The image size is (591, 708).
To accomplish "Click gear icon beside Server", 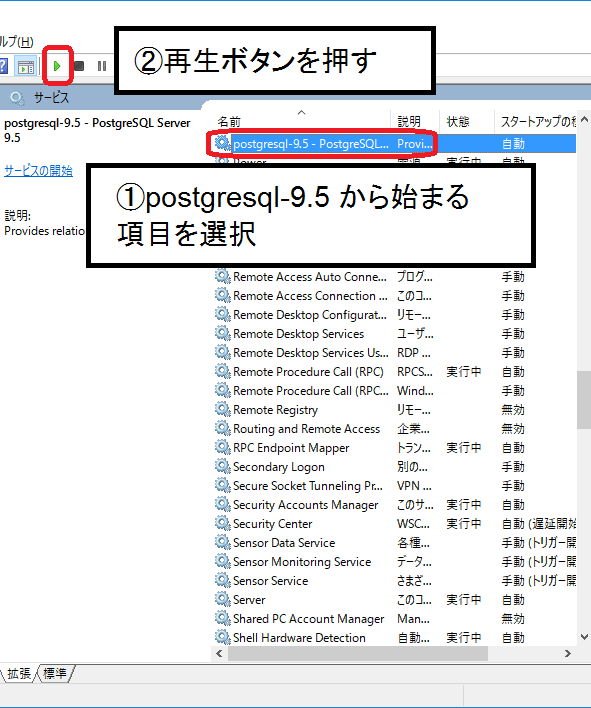I will (222, 599).
